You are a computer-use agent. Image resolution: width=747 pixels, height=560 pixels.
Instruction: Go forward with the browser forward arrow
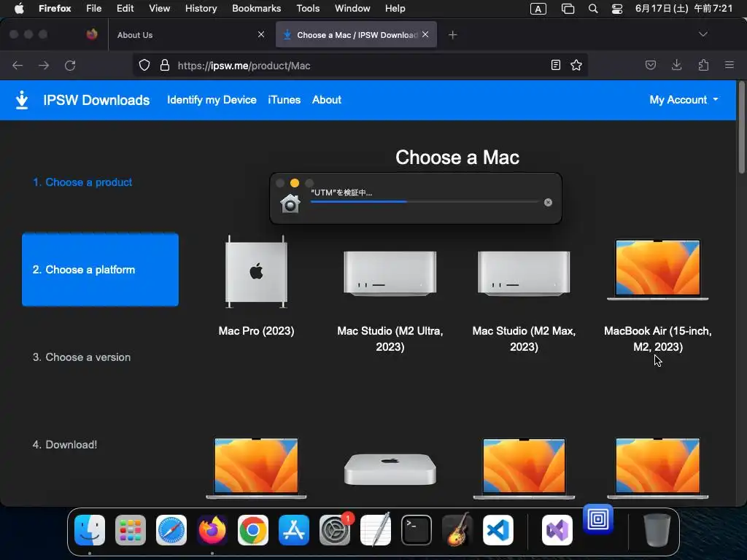[x=44, y=65]
